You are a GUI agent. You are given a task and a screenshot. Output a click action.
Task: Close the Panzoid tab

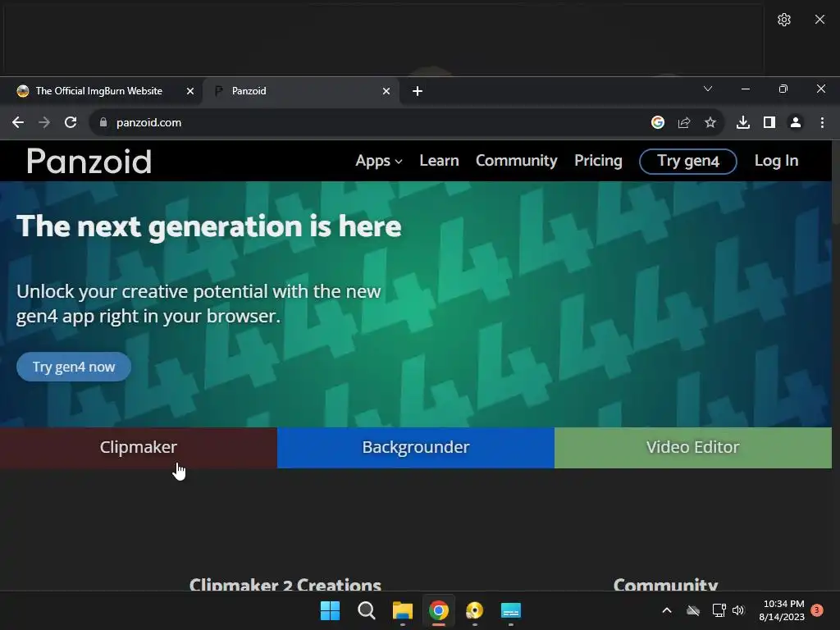point(386,91)
